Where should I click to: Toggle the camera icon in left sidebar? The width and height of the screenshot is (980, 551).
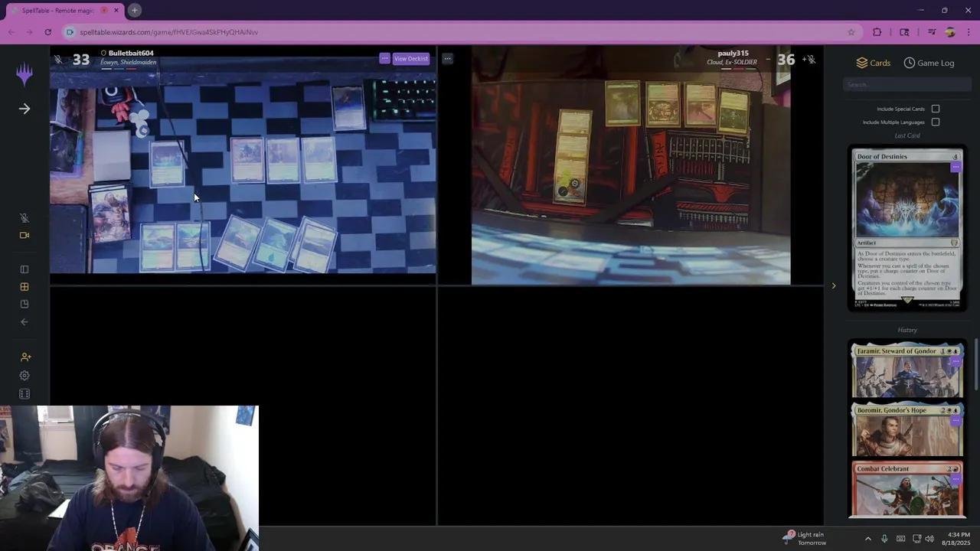[24, 235]
